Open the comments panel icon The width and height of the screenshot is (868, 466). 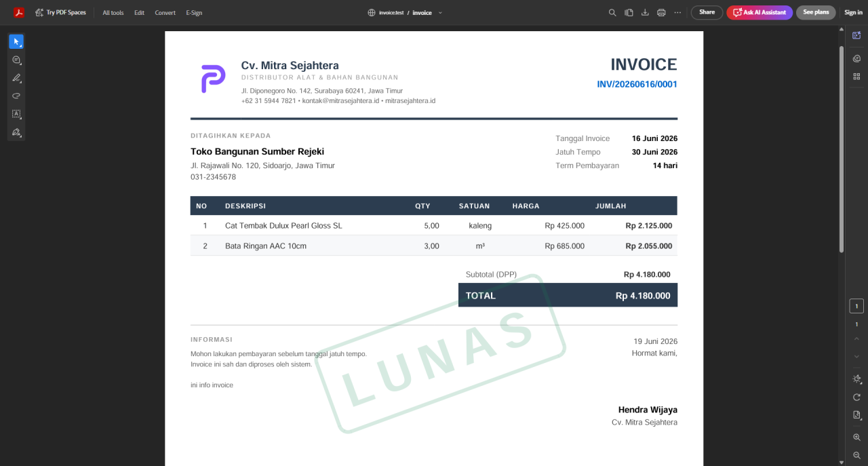[856, 58]
